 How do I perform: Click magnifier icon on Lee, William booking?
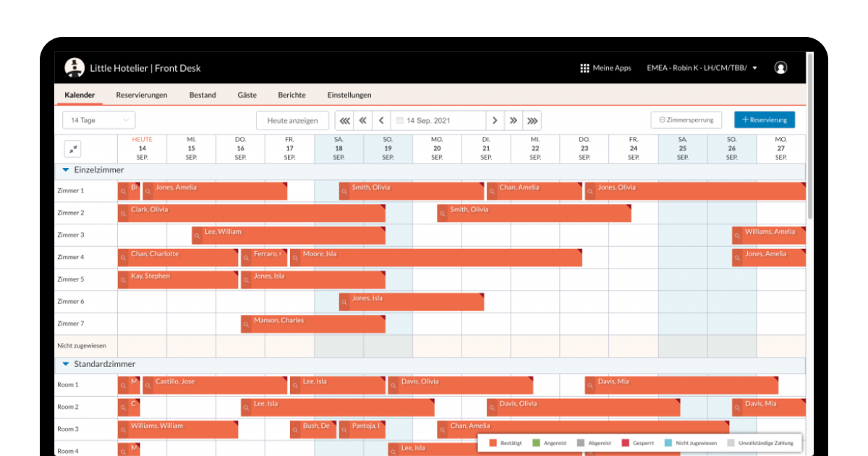197,236
